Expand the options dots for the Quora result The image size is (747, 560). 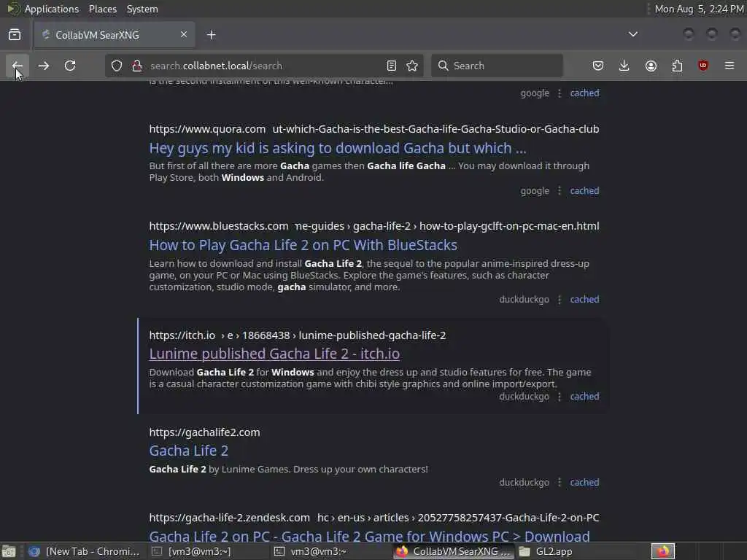coord(560,191)
